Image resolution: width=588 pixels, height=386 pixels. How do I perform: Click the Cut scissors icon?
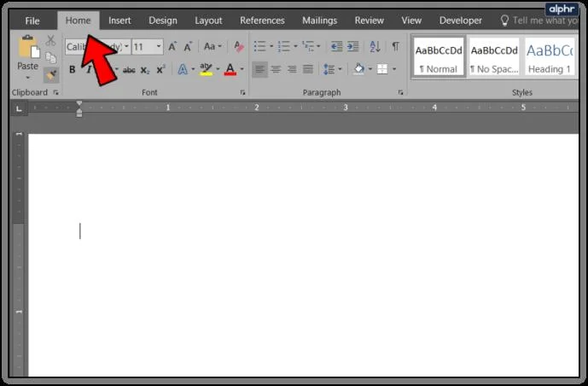click(50, 40)
